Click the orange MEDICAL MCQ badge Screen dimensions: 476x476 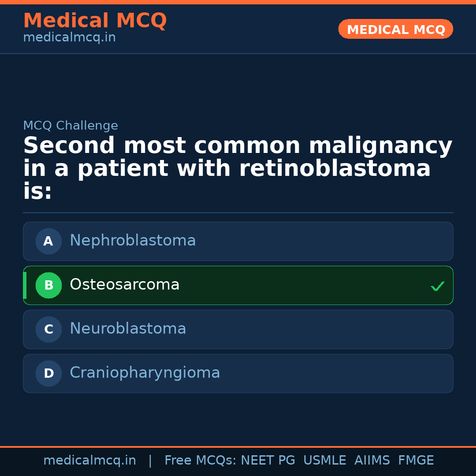[x=395, y=29]
